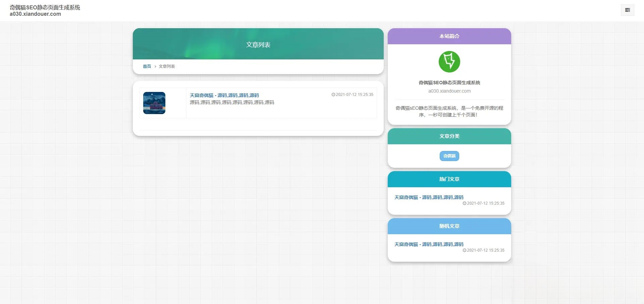Screen dimensions: 644x304
Task: Click the clock icon beside the article timestamp
Action: (333, 95)
